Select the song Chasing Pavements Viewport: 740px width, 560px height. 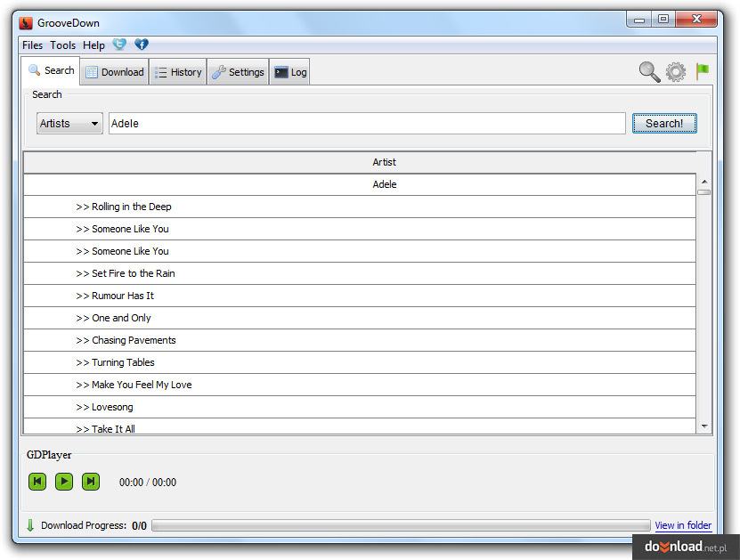pos(360,340)
